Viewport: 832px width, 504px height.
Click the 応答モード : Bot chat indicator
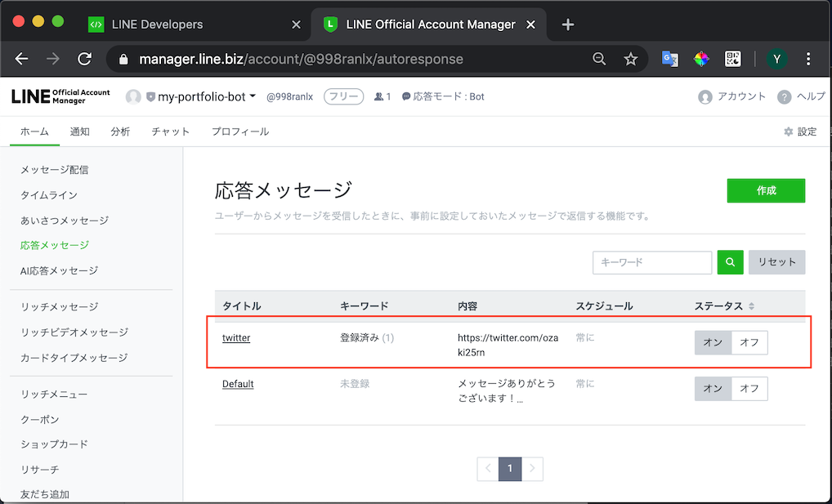(x=443, y=96)
